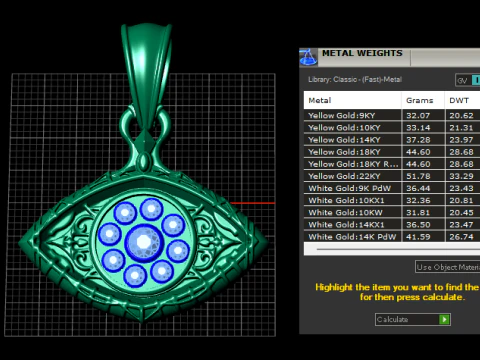The width and height of the screenshot is (480, 360).
Task: Click the 33.29 DWT value
Action: point(461,176)
